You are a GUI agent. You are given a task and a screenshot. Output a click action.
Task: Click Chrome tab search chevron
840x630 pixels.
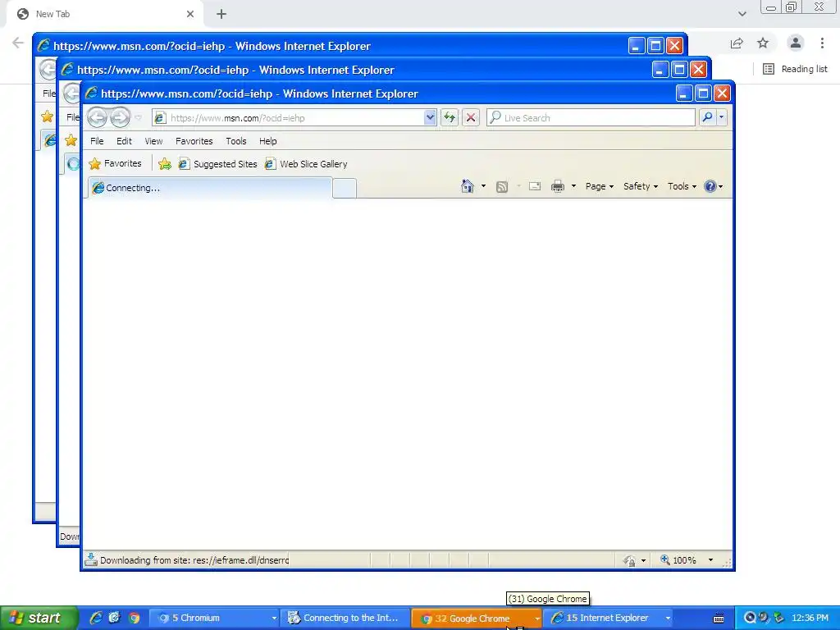(x=742, y=14)
